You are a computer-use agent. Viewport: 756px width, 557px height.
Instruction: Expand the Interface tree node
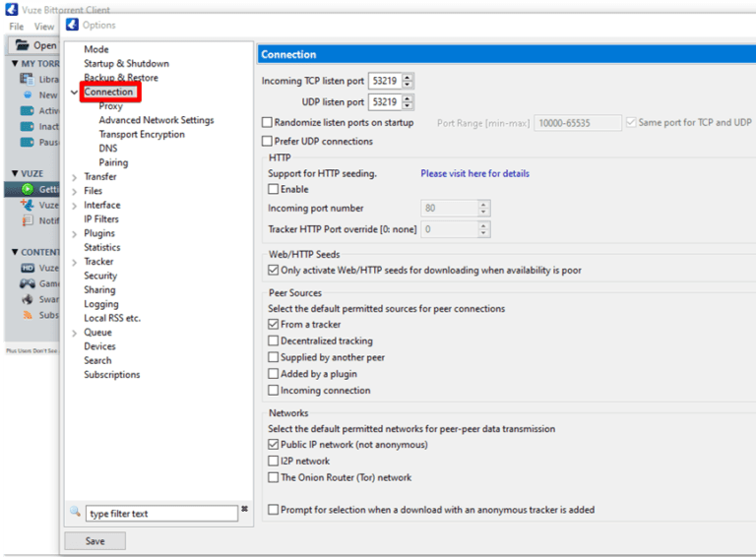[74, 206]
